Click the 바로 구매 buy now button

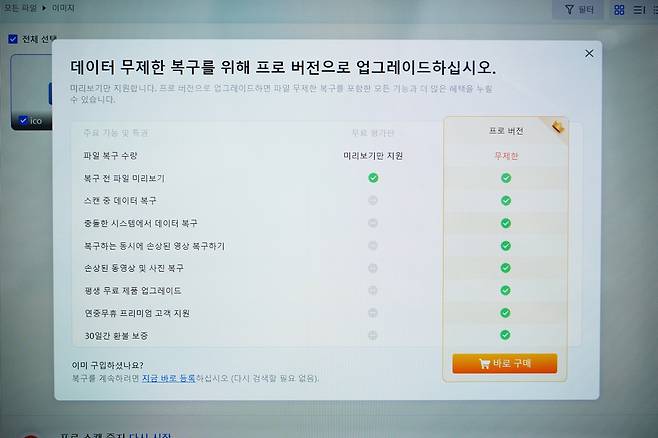pos(504,363)
